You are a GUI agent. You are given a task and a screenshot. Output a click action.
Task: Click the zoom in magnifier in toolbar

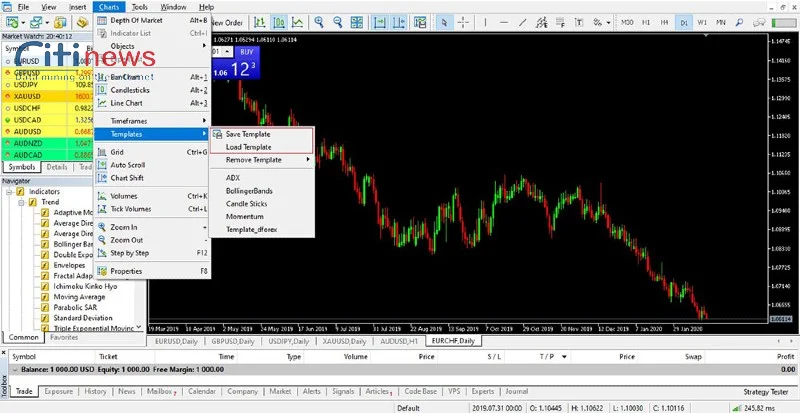point(319,22)
